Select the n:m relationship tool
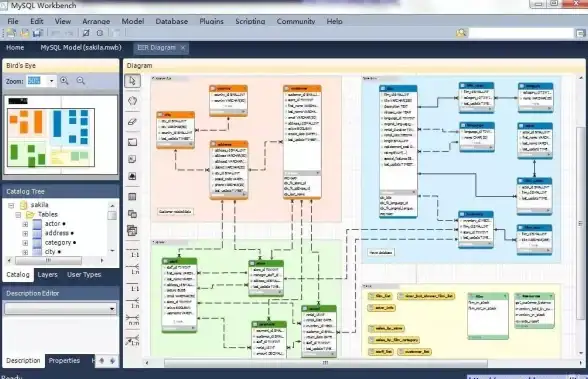Screen dimensions: 588x379 click(x=133, y=320)
